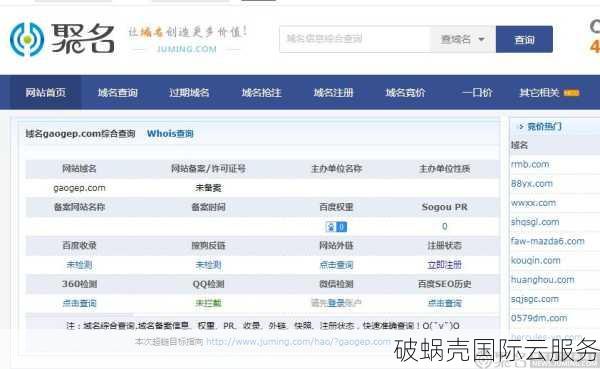
Task: Click 点击查询 under 百度SEO历史
Action: (444, 303)
